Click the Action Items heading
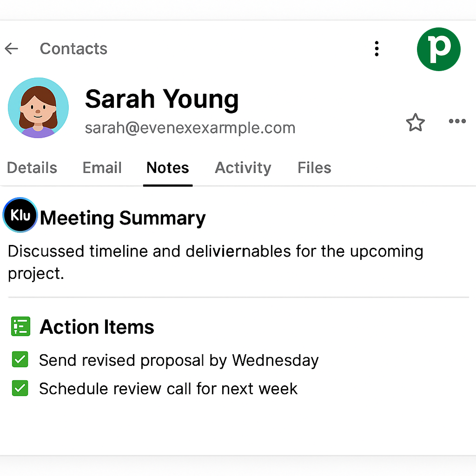The image size is (476, 476). tap(97, 327)
